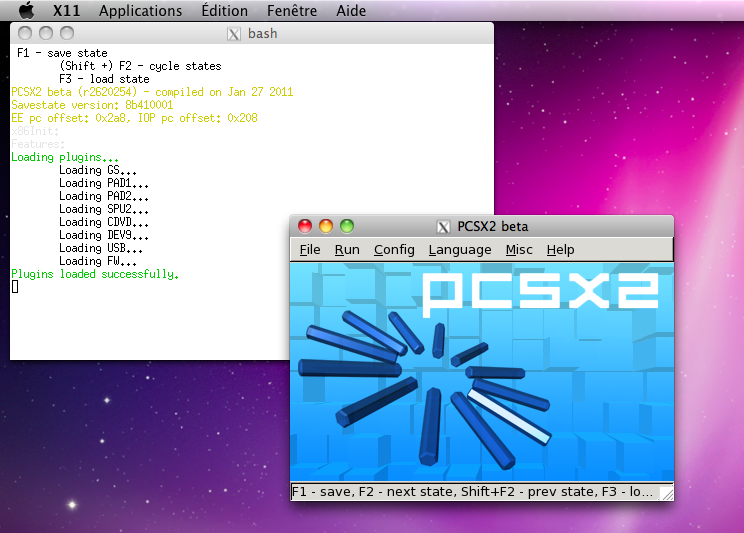Click the bash window title text
Image resolution: width=744 pixels, height=533 pixels.
click(x=262, y=34)
